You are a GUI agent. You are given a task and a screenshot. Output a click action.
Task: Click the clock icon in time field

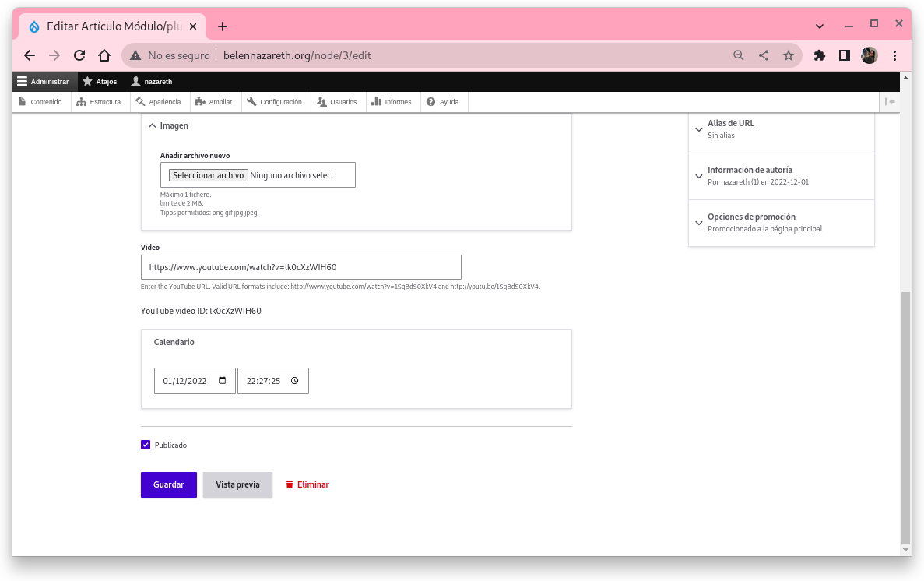[x=294, y=381]
